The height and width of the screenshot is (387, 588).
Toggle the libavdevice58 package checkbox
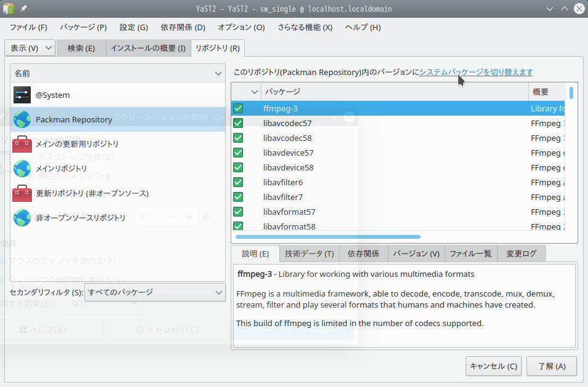[x=238, y=167]
